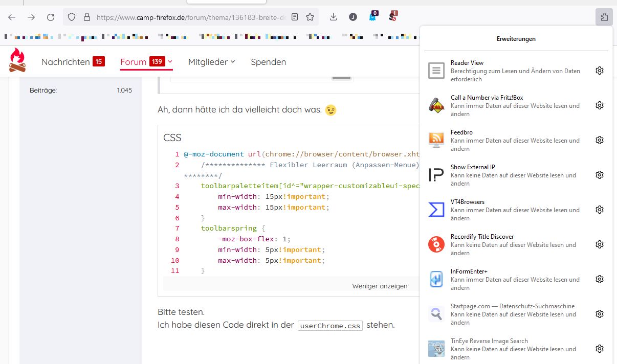
Task: Open the downloads panel
Action: pyautogui.click(x=334, y=17)
